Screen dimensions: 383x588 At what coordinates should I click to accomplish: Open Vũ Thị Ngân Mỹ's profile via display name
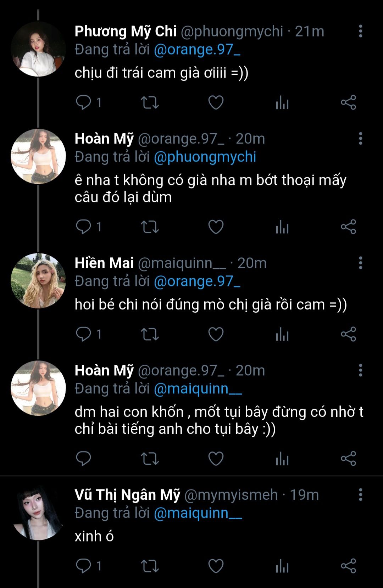(127, 495)
